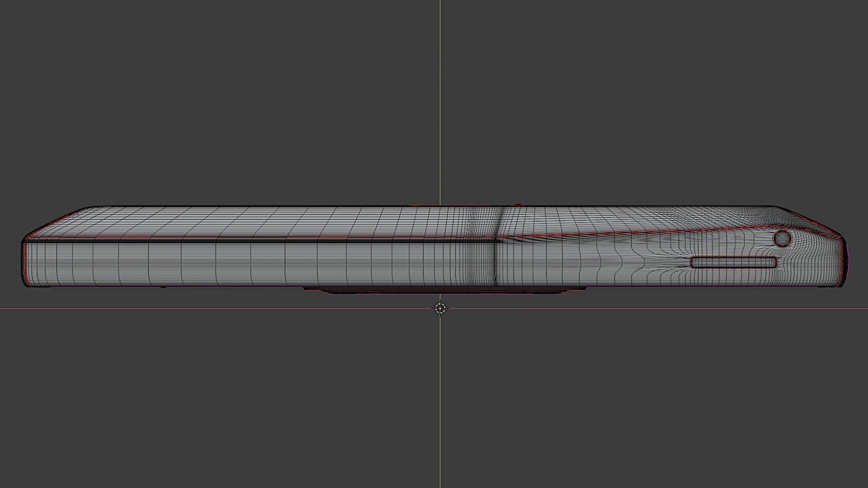
Task: Click the red crease line running toward the circular port
Action: tap(633, 233)
